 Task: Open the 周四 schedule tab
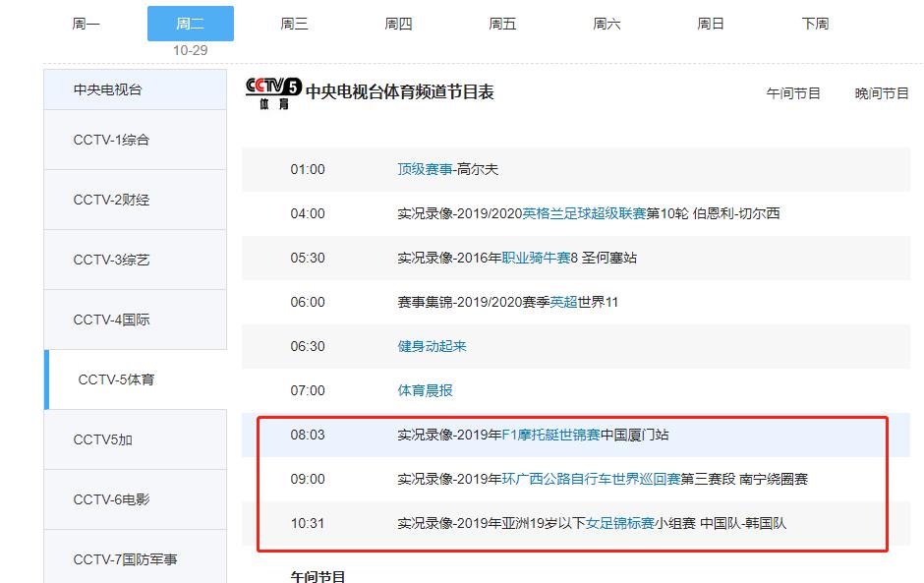[398, 23]
